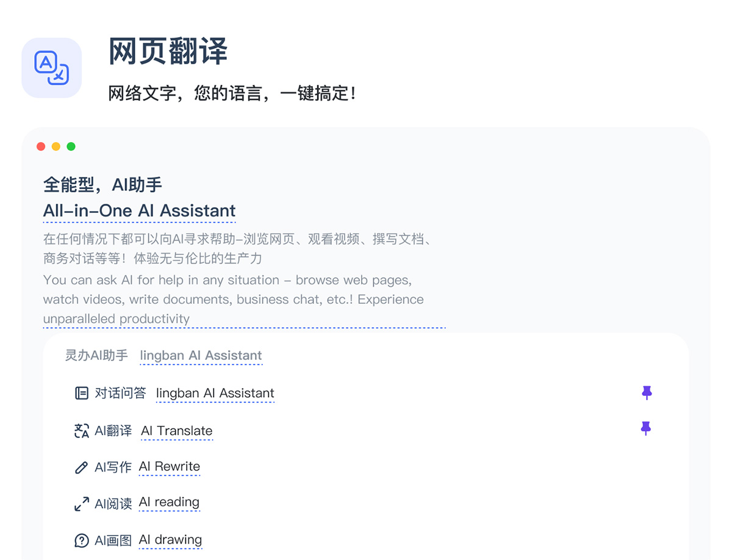Viewport: 732px width, 560px height.
Task: Unpin the AI Translate row
Action: [x=647, y=428]
